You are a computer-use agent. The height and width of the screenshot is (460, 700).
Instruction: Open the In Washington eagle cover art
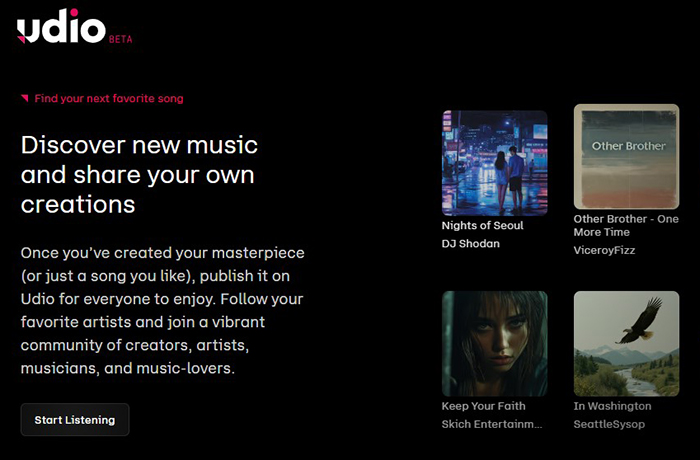pos(626,343)
